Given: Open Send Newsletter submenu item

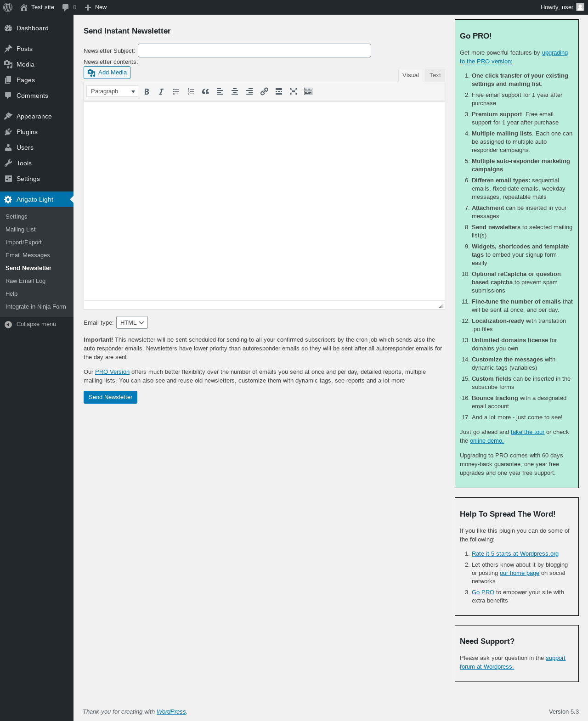Looking at the screenshot, I should pos(28,268).
